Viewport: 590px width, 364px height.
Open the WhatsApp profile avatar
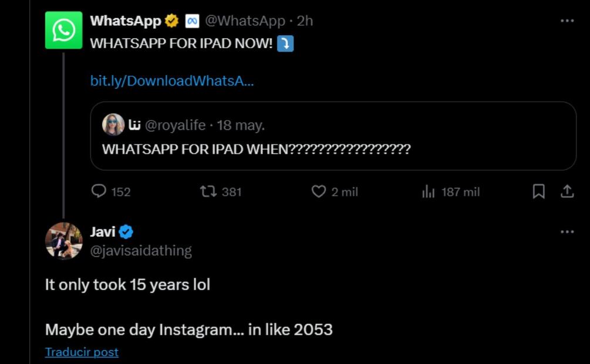tap(63, 31)
